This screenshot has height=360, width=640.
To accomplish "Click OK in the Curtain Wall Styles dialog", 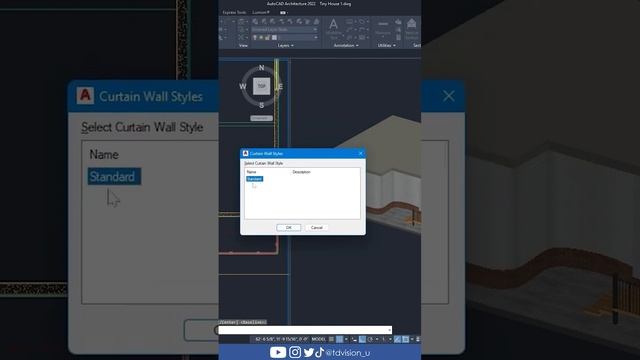I will click(288, 227).
